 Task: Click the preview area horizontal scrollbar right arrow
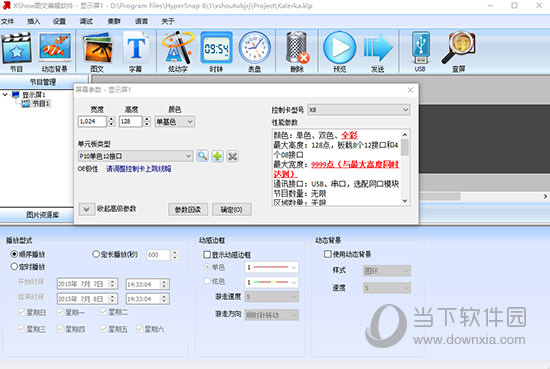click(545, 196)
